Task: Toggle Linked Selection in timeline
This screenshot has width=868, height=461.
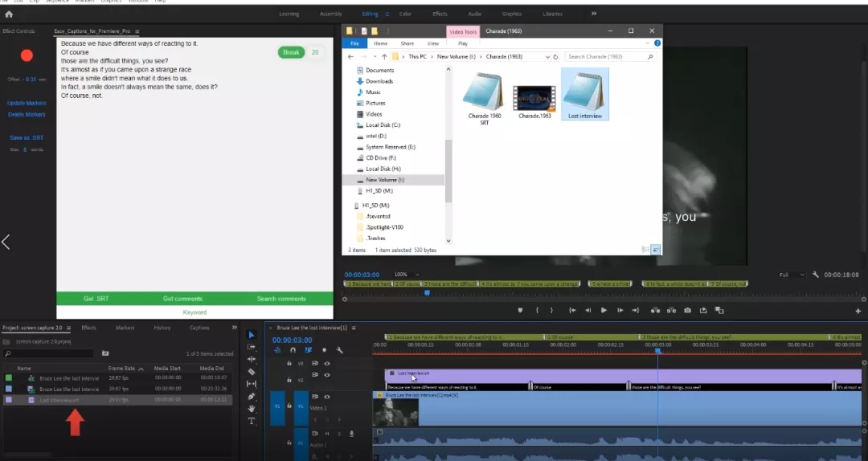Action: (x=309, y=350)
